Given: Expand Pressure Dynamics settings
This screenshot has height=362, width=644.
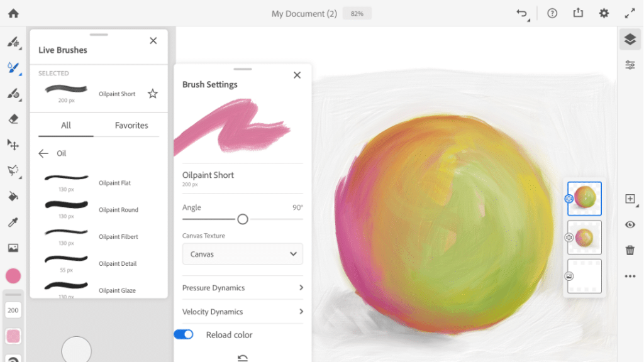Looking at the screenshot, I should point(242,288).
